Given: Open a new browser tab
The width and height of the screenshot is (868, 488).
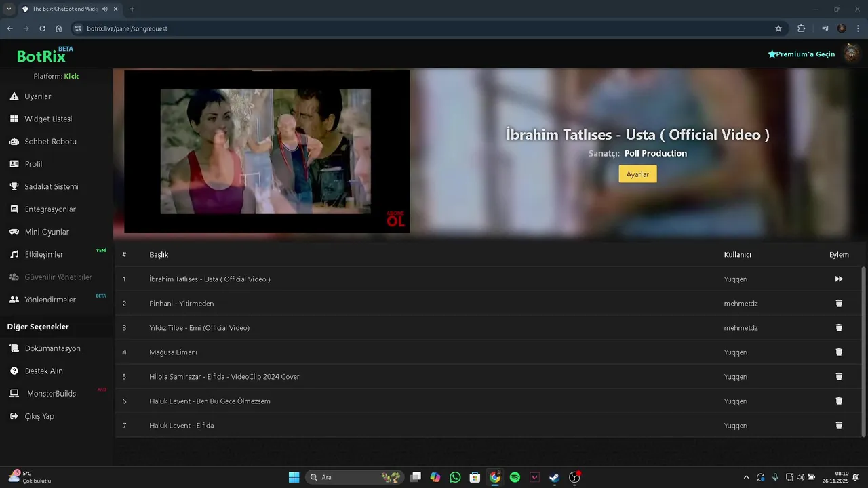Looking at the screenshot, I should [132, 9].
